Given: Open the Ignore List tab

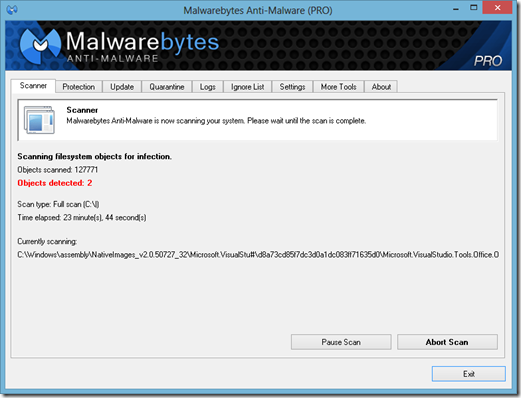Looking at the screenshot, I should coord(247,87).
